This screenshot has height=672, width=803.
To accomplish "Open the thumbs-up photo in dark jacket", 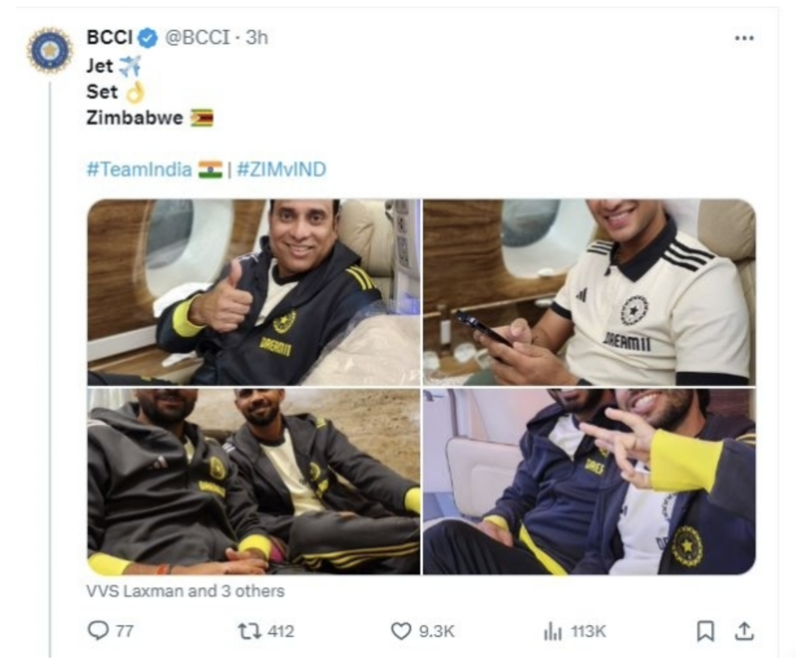I will pos(254,292).
